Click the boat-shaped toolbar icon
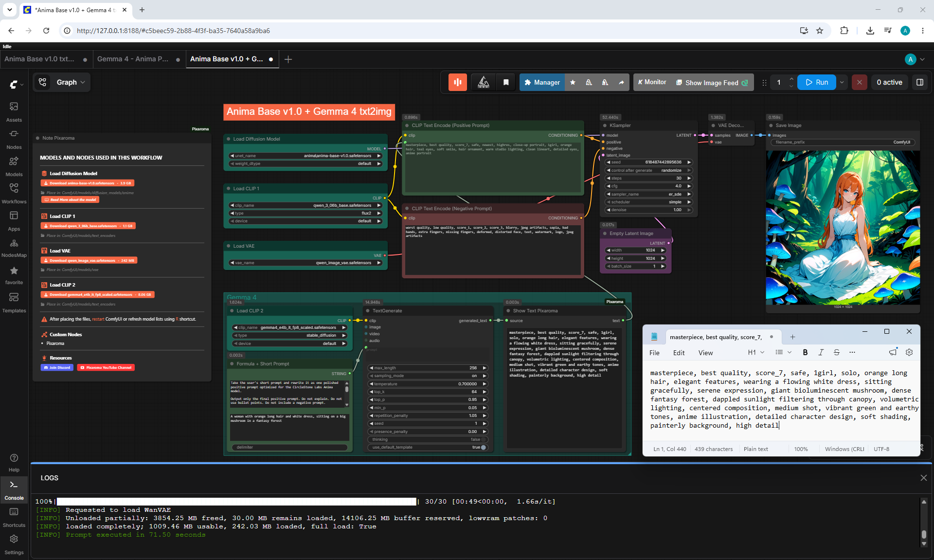This screenshot has height=560, width=934. tap(483, 82)
